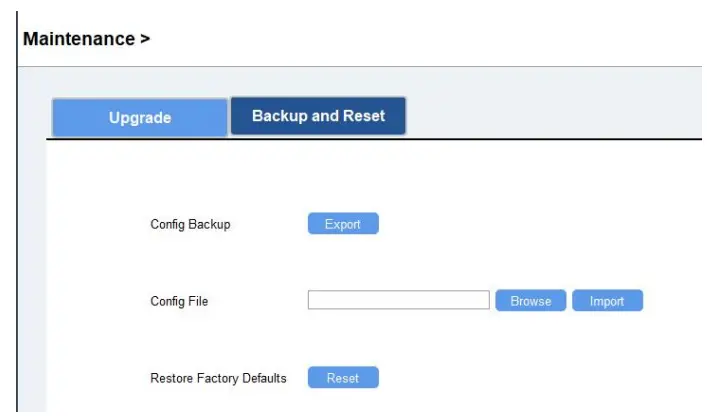Switch to the Upgrade tab

click(x=140, y=117)
